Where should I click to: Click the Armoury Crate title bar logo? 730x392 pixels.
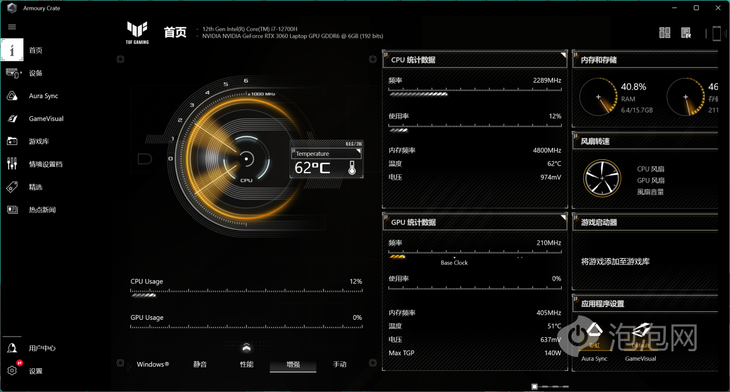(12, 8)
